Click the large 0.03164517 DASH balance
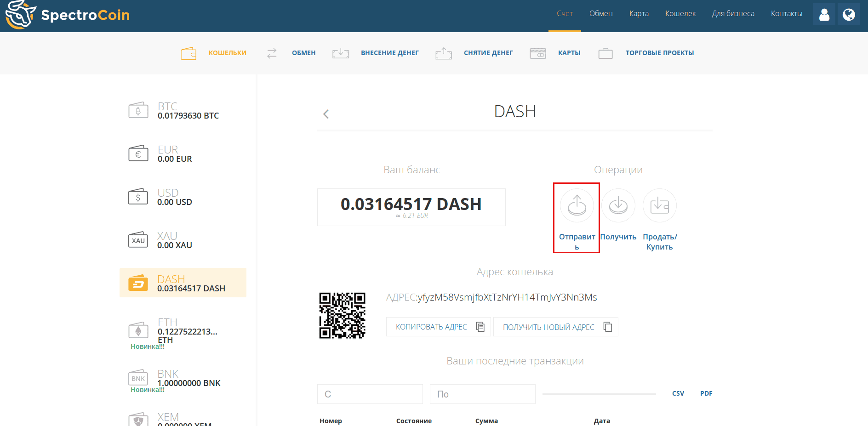The image size is (868, 426). [411, 204]
